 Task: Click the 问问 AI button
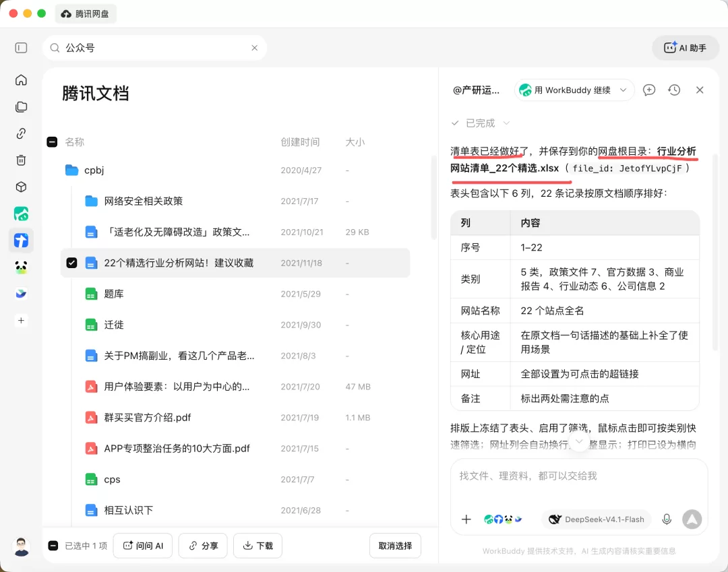pyautogui.click(x=143, y=546)
